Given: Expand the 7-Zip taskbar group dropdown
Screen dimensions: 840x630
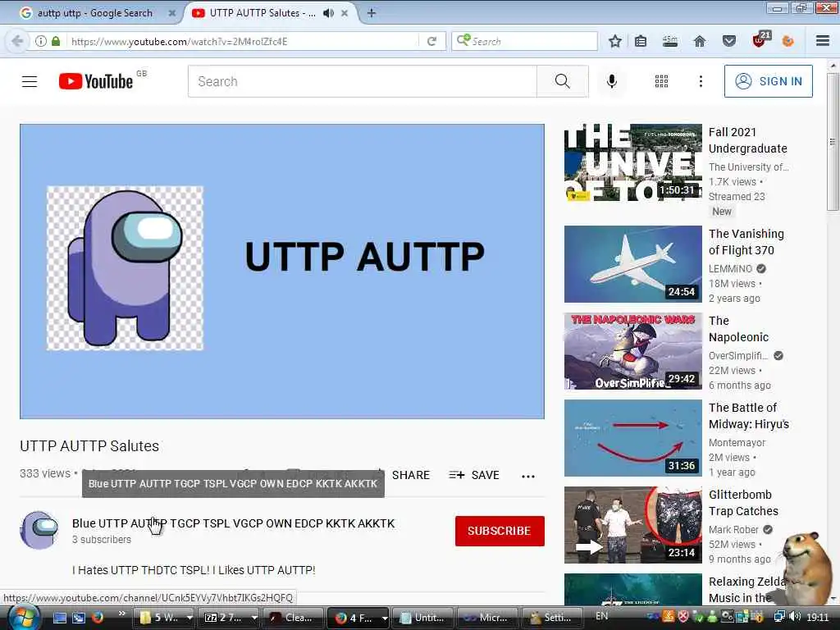Looking at the screenshot, I should 254,618.
